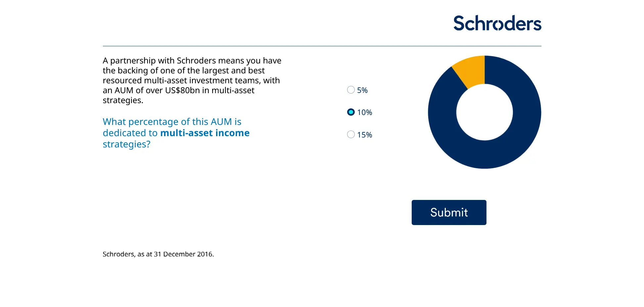Select the 10% radio button

351,112
